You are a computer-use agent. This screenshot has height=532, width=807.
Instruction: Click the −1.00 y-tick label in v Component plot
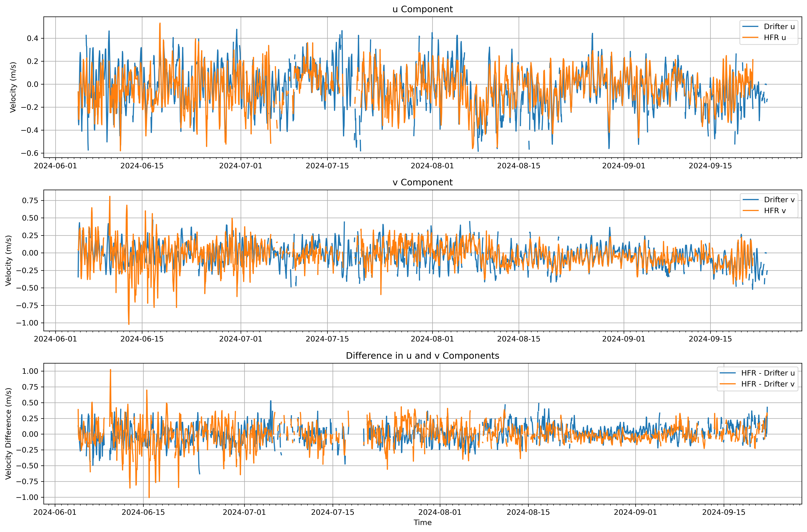pos(27,323)
